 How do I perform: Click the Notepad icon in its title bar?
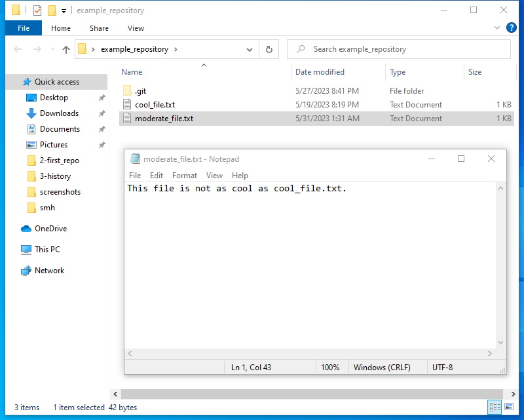(135, 159)
